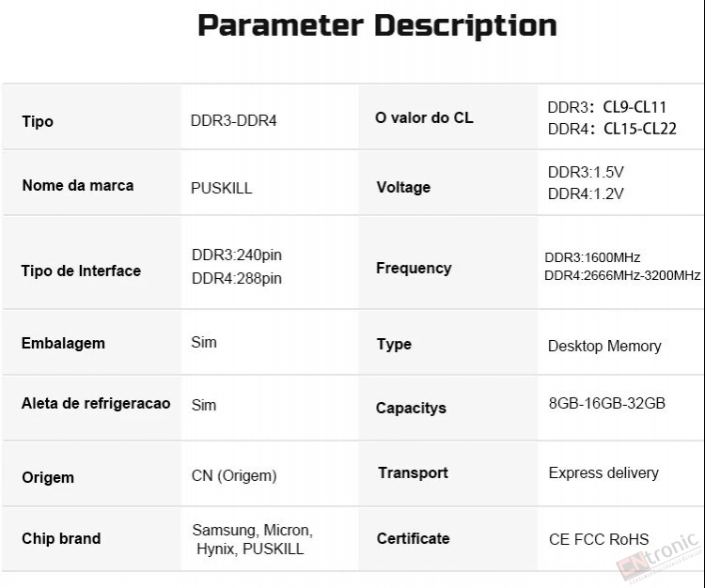
Task: Click the PUSKILL brand value
Action: click(x=221, y=188)
